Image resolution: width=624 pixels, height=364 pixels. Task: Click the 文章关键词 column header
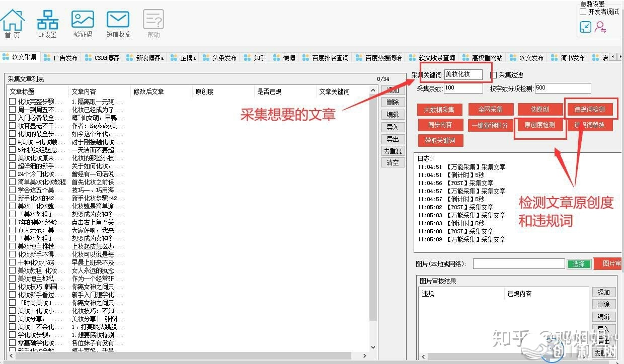(342, 92)
